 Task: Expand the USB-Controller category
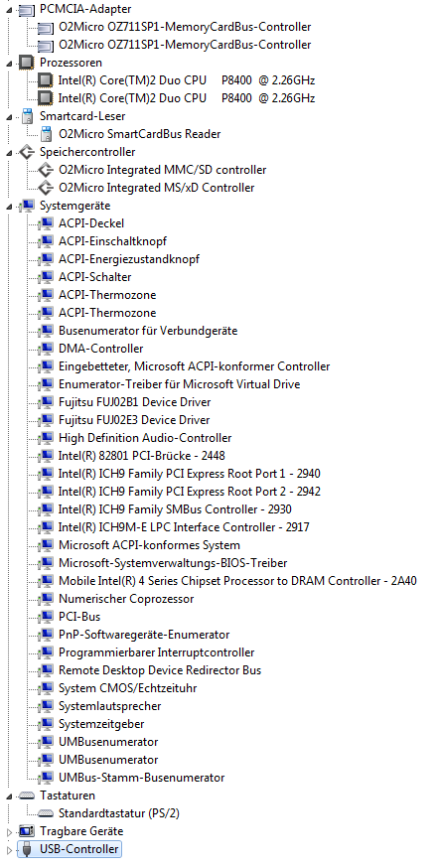tap(9, 849)
